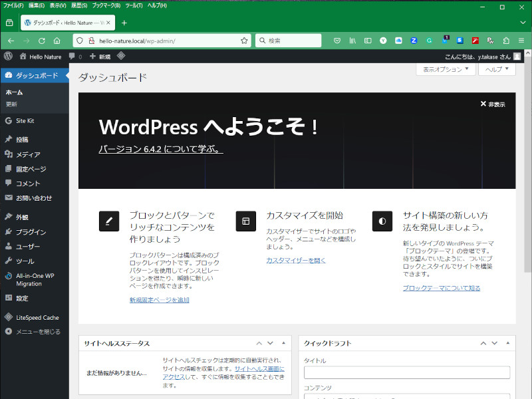This screenshot has height=399, width=532.
Task: Go to the 設定 (Settings) sidebar menu
Action: click(x=22, y=298)
